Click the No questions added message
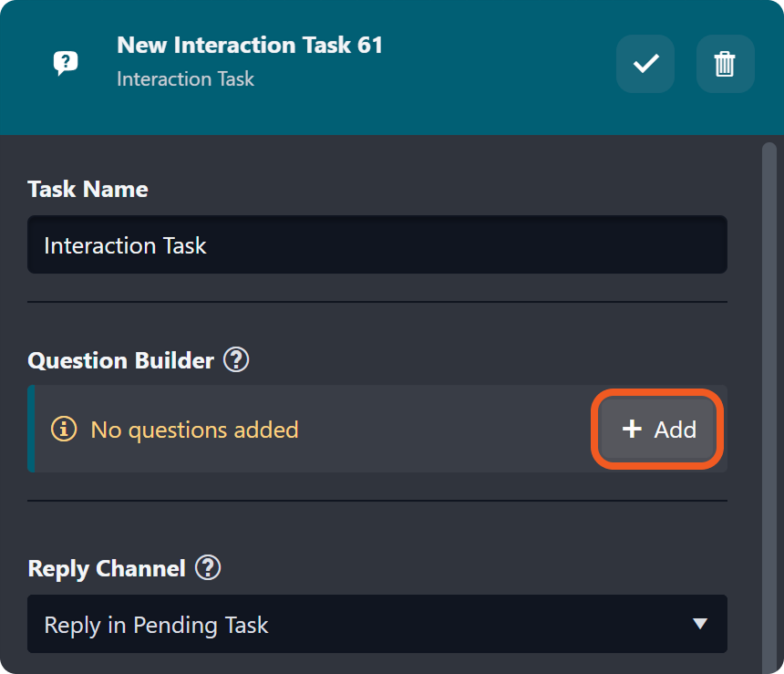Image resolution: width=784 pixels, height=674 pixels. pos(194,430)
